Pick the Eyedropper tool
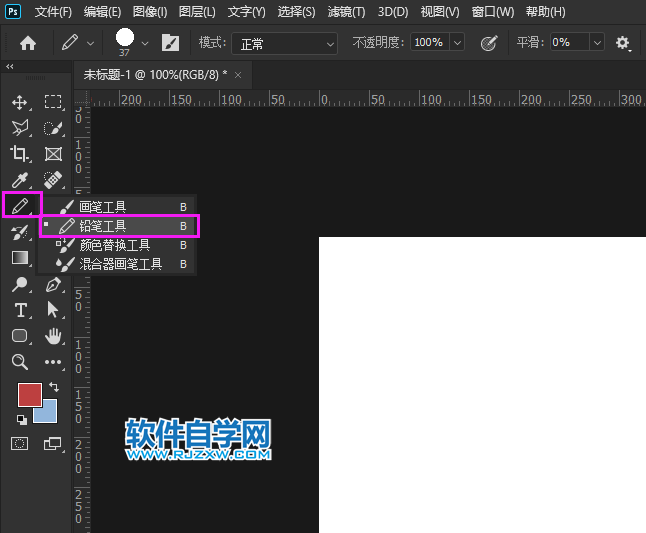Image resolution: width=646 pixels, height=533 pixels. (19, 180)
